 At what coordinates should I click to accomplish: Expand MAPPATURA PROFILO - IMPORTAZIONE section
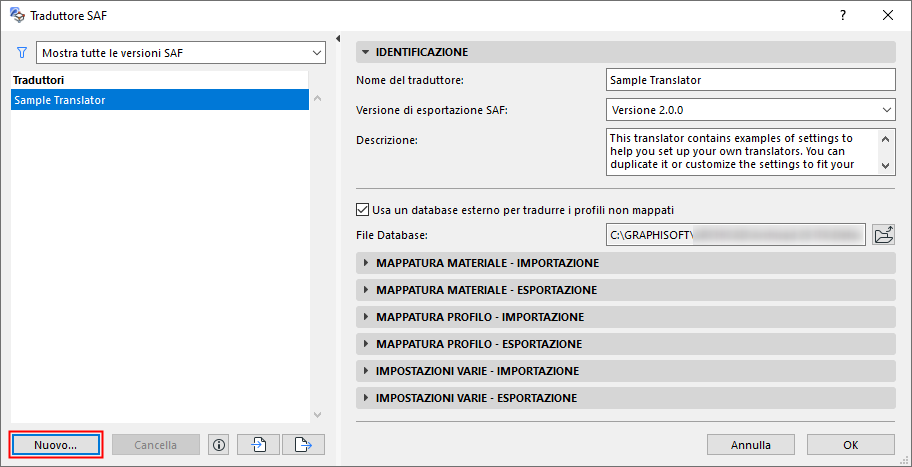click(625, 317)
